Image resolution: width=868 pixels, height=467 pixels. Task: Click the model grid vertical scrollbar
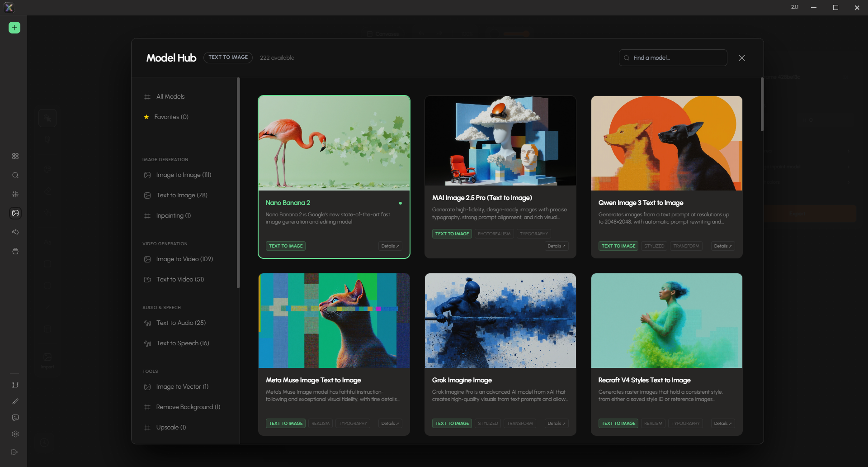[x=762, y=105]
